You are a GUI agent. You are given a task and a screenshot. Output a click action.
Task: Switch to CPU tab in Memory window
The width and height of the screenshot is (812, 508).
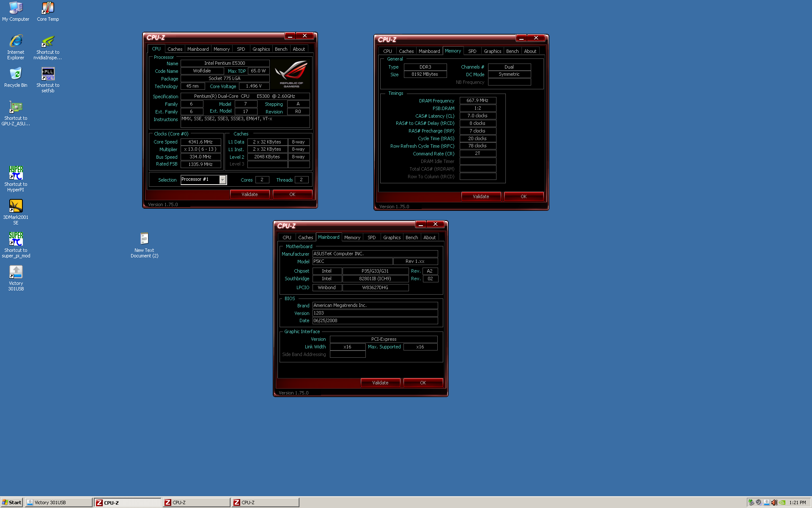pyautogui.click(x=387, y=51)
